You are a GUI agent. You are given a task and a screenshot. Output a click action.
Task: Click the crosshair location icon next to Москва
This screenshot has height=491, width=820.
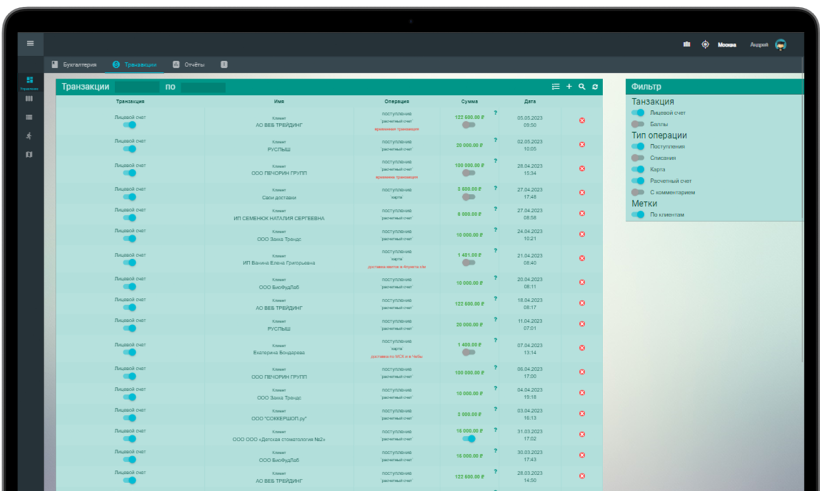[705, 44]
